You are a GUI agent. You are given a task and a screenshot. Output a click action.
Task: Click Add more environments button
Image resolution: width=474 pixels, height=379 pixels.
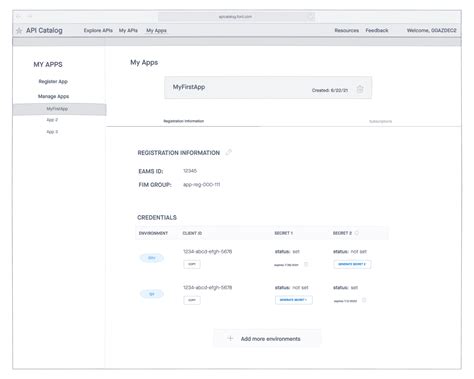267,339
